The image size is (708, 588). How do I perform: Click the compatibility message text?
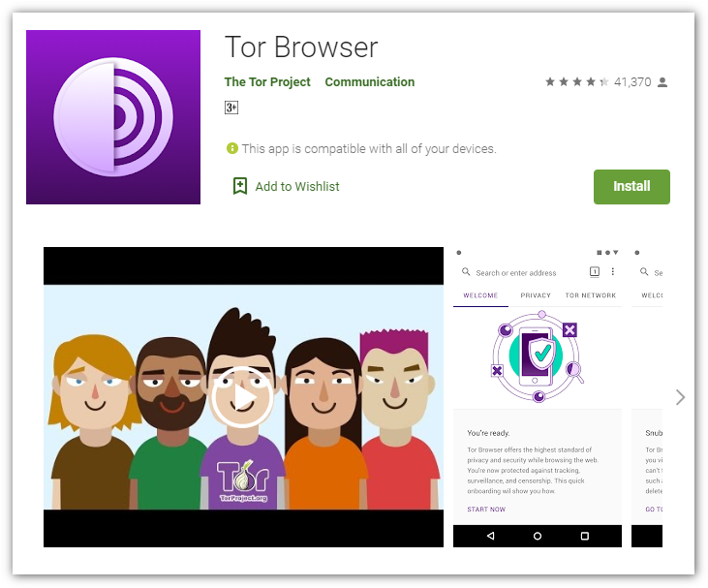[x=369, y=148]
